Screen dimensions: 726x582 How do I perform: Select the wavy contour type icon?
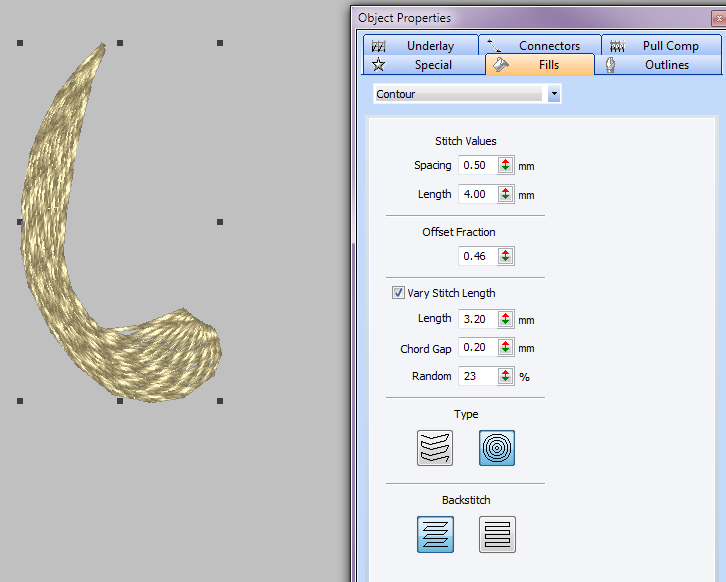(435, 448)
